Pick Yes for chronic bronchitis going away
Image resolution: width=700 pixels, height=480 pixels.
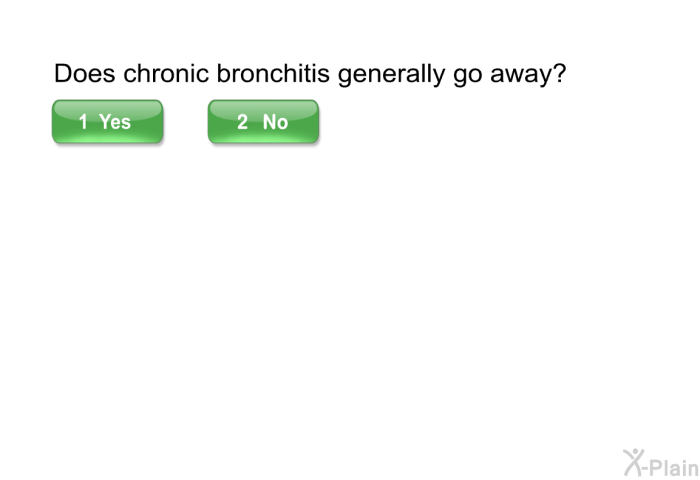(108, 121)
